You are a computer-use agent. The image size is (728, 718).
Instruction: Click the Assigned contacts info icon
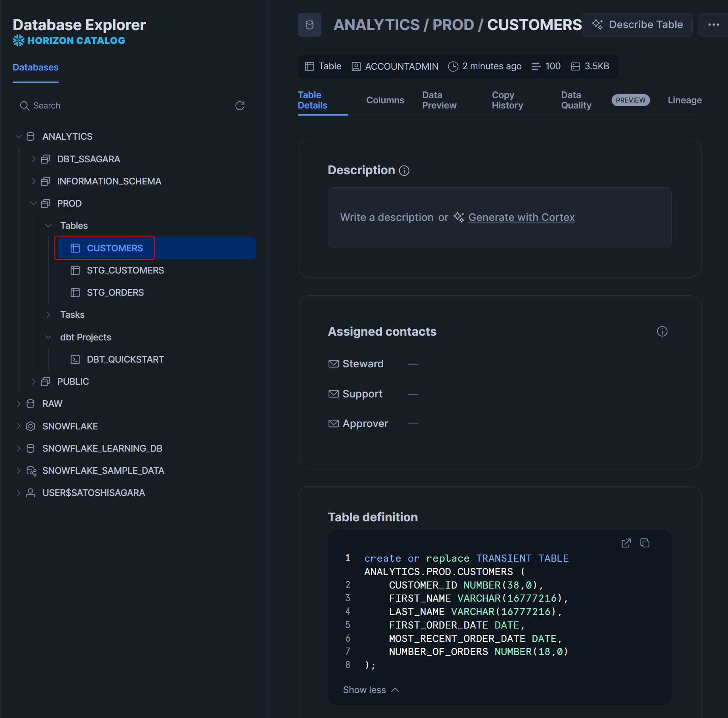click(662, 331)
